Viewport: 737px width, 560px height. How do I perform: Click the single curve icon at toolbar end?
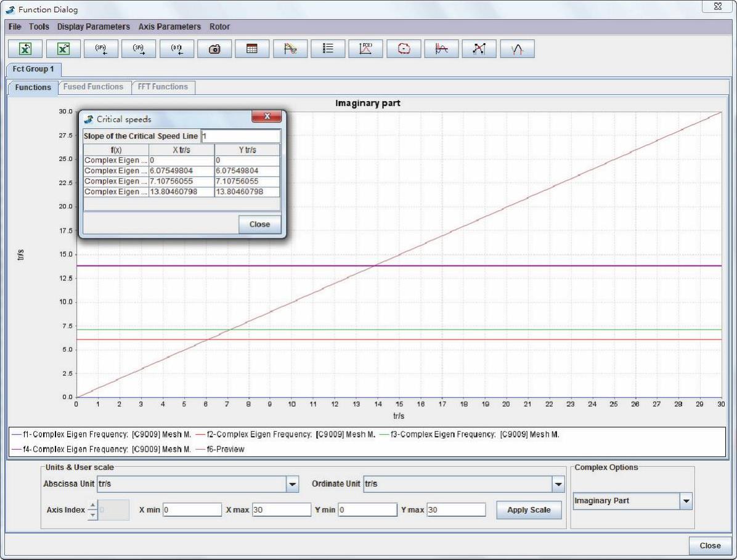(x=517, y=49)
